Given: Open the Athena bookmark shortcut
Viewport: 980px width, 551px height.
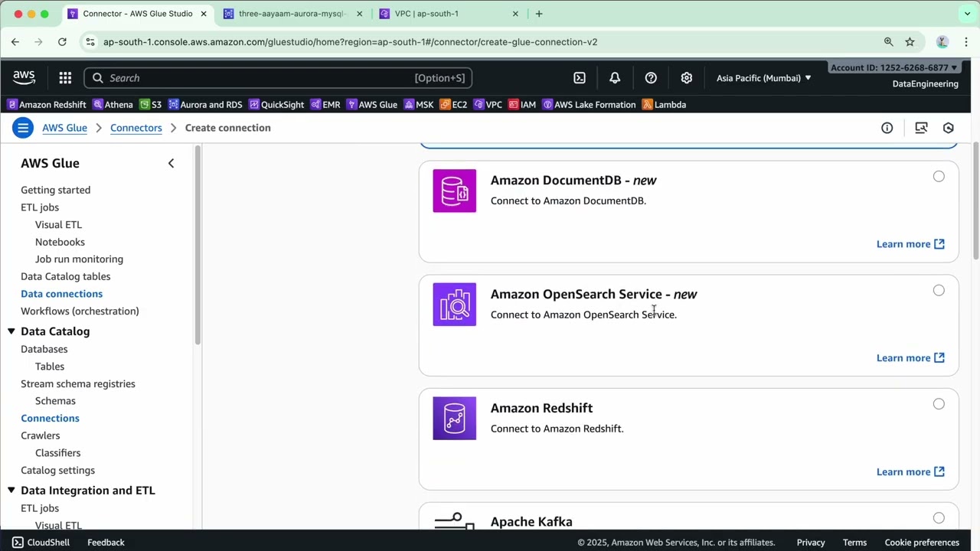Looking at the screenshot, I should [113, 105].
